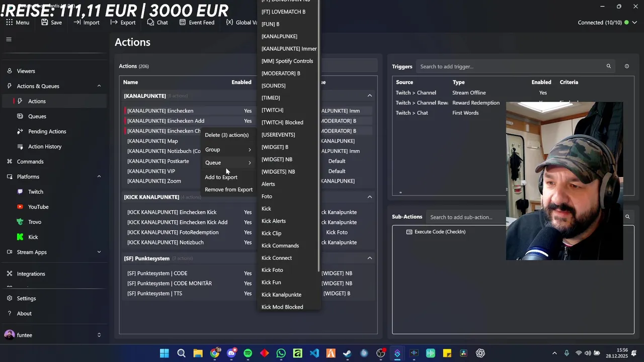Collapse the [KANALPUNKTE] action group

[369, 96]
